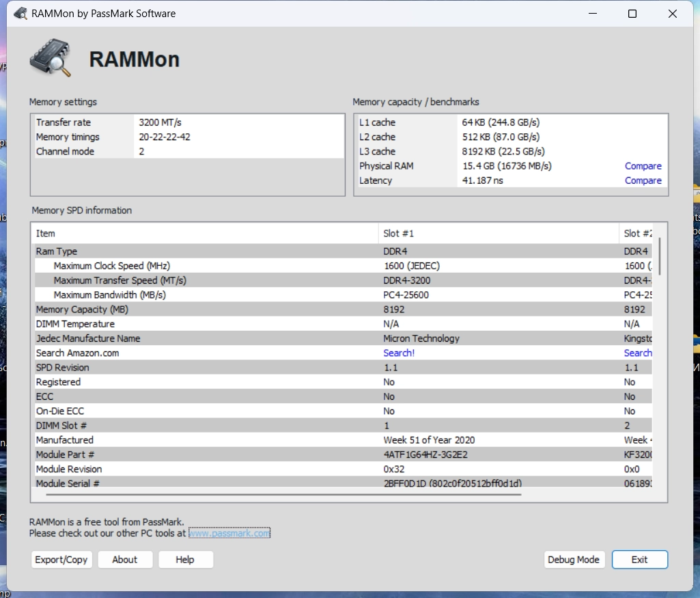This screenshot has height=598, width=700.
Task: Open the About dialog
Action: (125, 560)
